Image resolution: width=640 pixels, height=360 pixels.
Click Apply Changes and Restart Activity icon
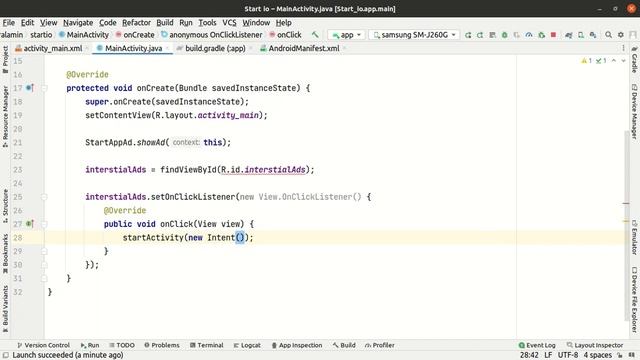tap(480, 35)
